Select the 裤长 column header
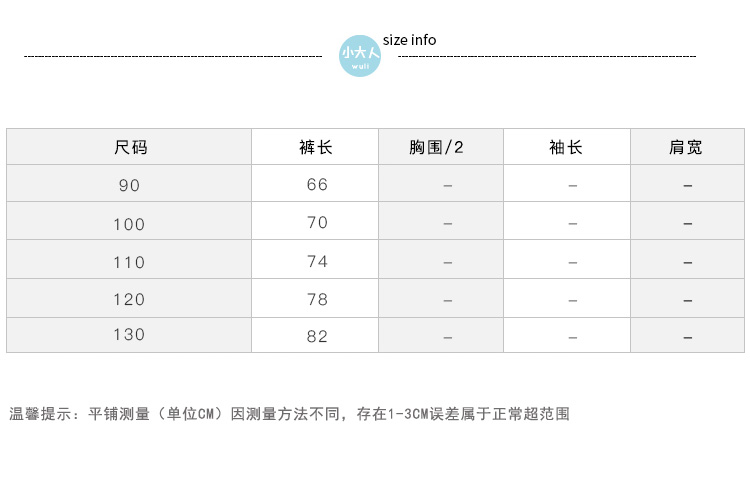This screenshot has height=477, width=750. 316,147
